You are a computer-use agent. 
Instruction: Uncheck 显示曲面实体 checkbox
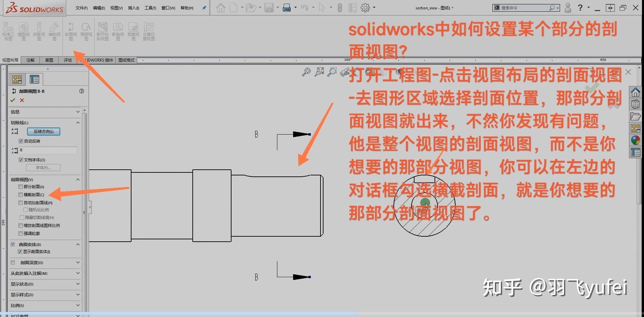coord(20,252)
